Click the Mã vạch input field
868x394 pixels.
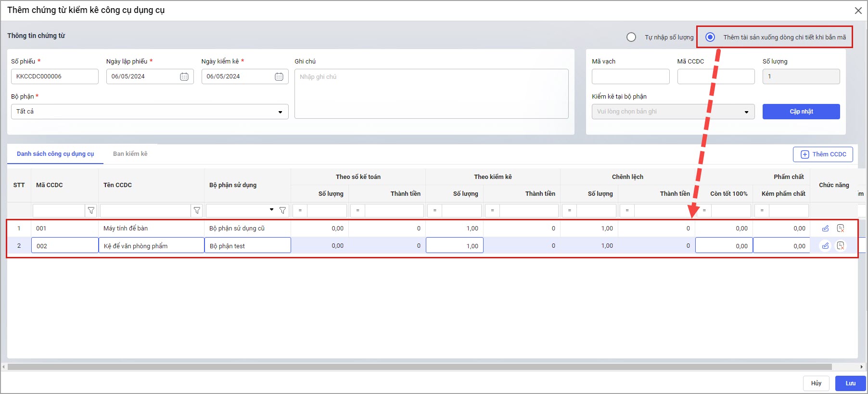[630, 76]
